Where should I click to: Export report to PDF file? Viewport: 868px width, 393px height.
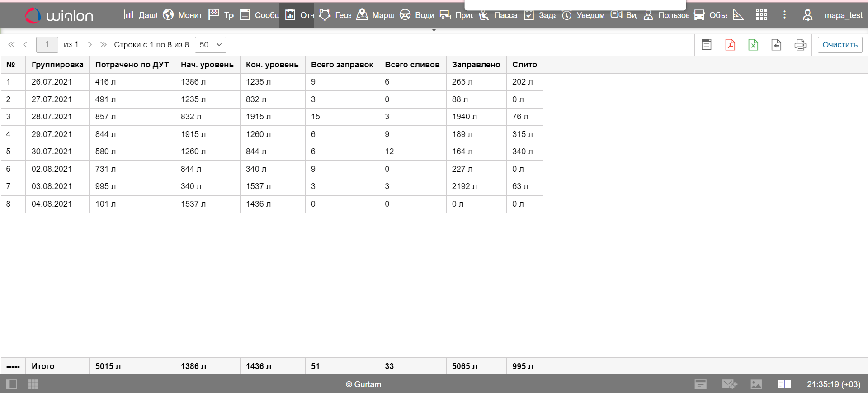[730, 45]
